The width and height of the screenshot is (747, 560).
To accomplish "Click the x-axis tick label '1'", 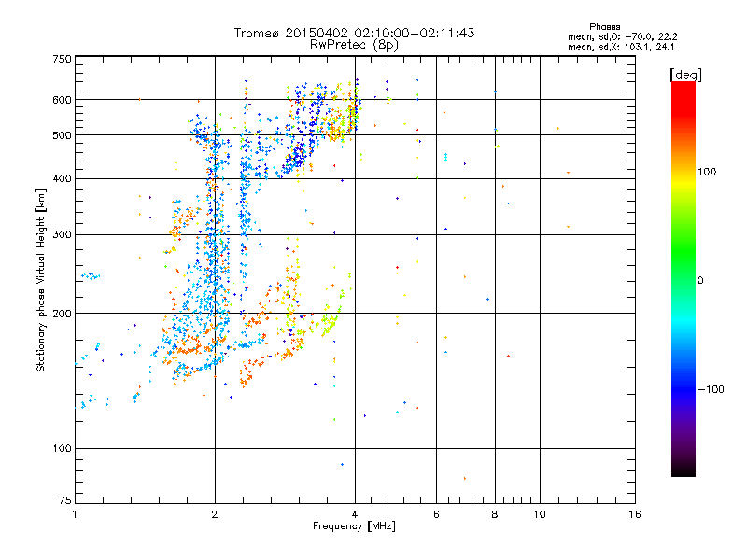I will (x=75, y=514).
